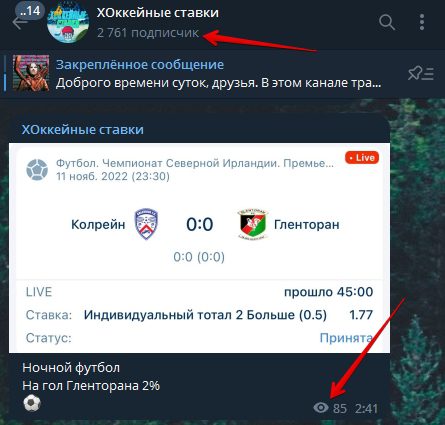Open search with the magnifier icon
The width and height of the screenshot is (445, 425).
click(x=387, y=22)
